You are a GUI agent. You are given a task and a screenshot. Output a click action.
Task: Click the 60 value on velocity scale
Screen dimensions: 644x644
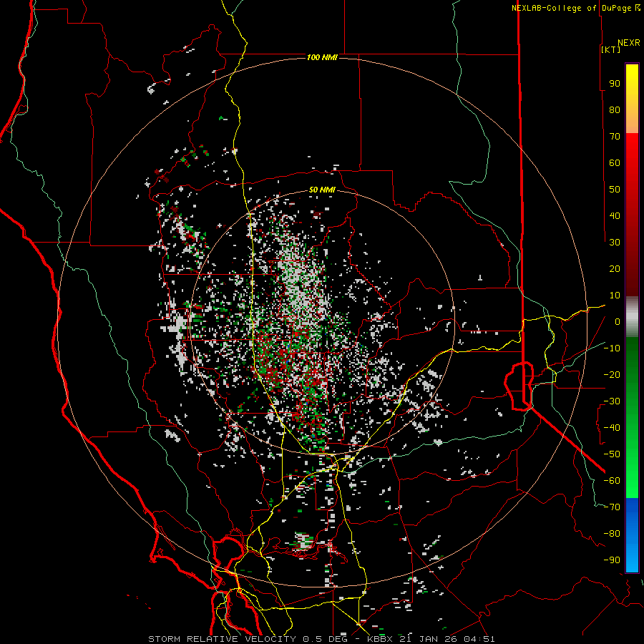(615, 162)
